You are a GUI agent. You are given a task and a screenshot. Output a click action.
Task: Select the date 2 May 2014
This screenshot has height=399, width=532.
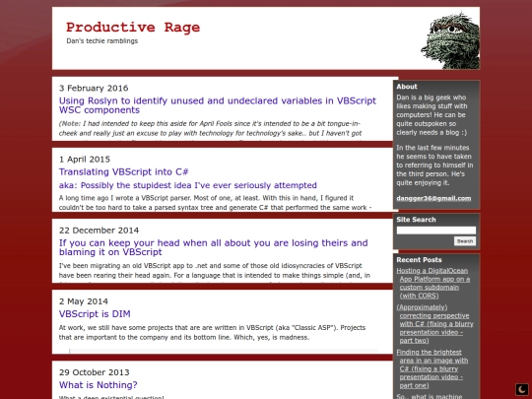coord(84,301)
